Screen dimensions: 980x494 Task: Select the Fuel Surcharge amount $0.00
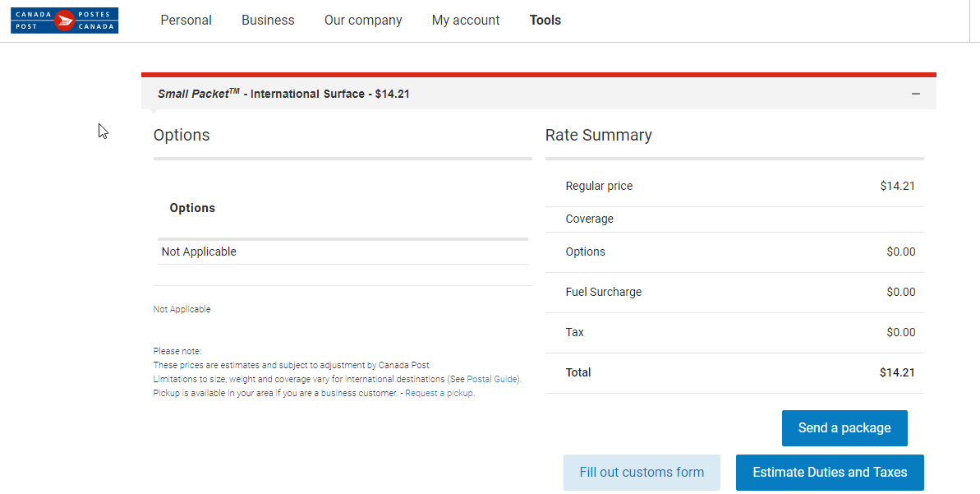click(901, 292)
